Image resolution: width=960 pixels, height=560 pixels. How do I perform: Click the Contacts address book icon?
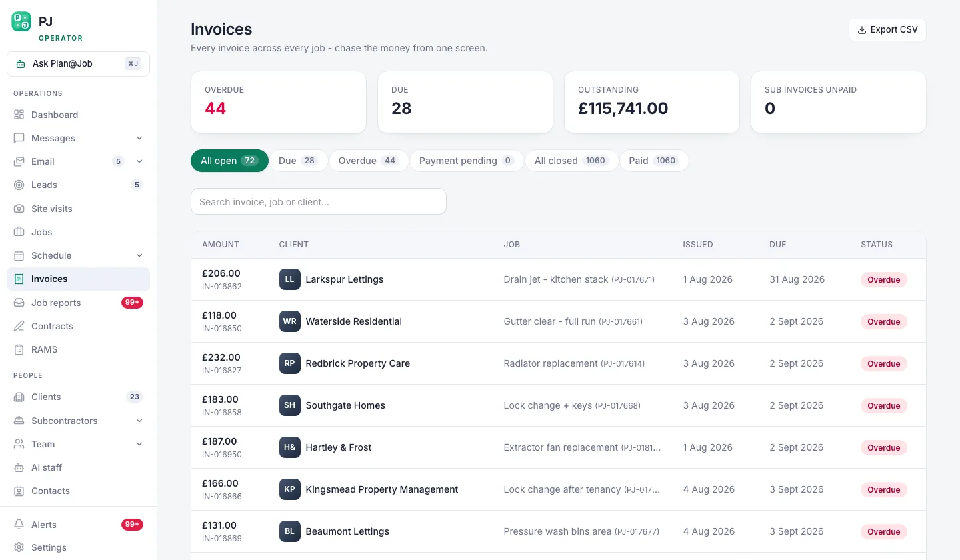(19, 491)
